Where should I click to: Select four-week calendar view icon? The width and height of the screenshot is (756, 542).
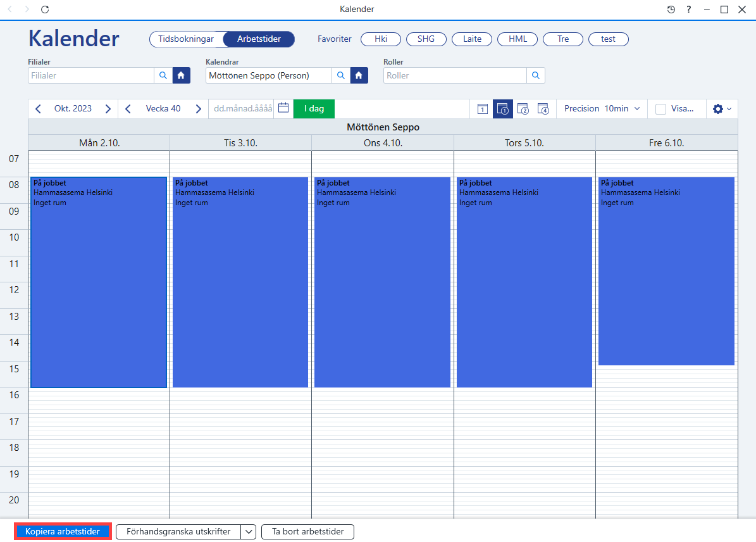[x=543, y=109]
